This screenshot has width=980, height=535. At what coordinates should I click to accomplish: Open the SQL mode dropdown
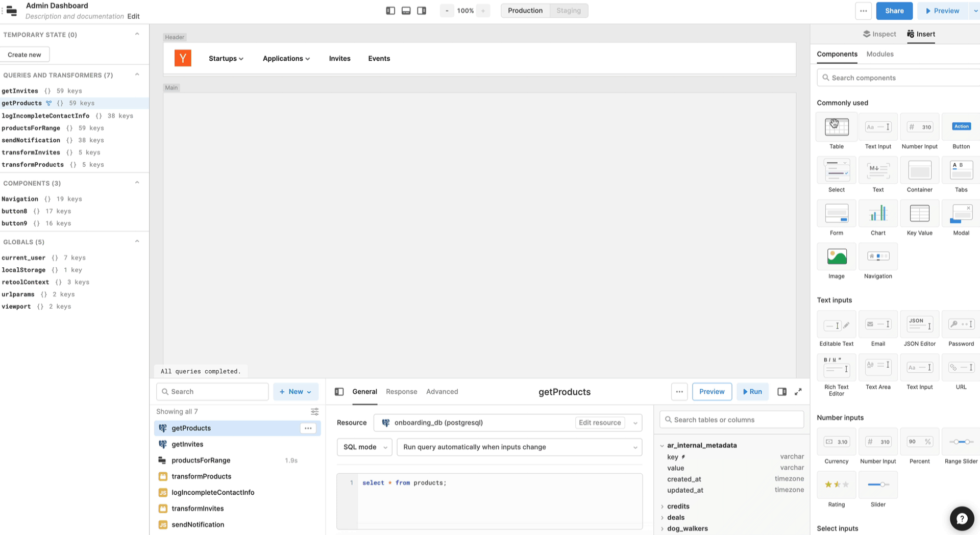[364, 447]
